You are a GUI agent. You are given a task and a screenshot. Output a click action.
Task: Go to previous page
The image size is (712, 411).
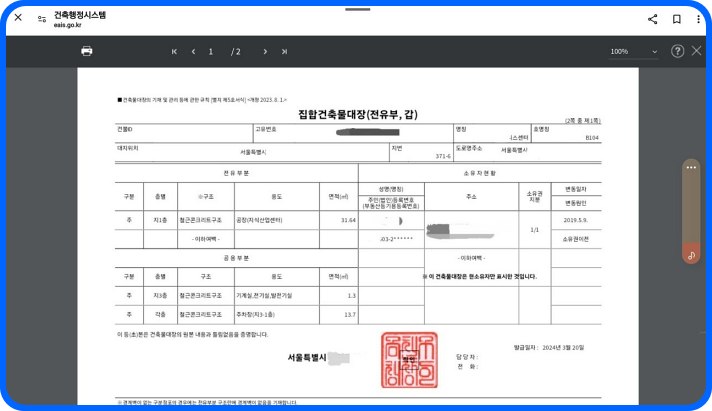pyautogui.click(x=193, y=51)
